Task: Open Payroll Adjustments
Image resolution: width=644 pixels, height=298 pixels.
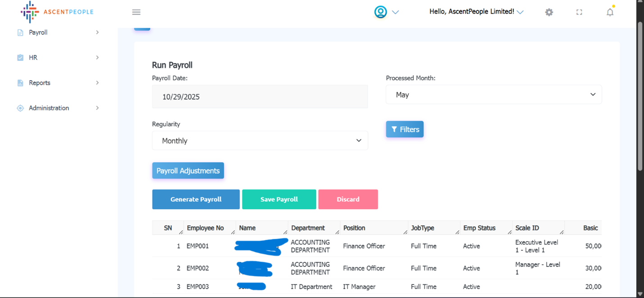Action: pyautogui.click(x=188, y=171)
